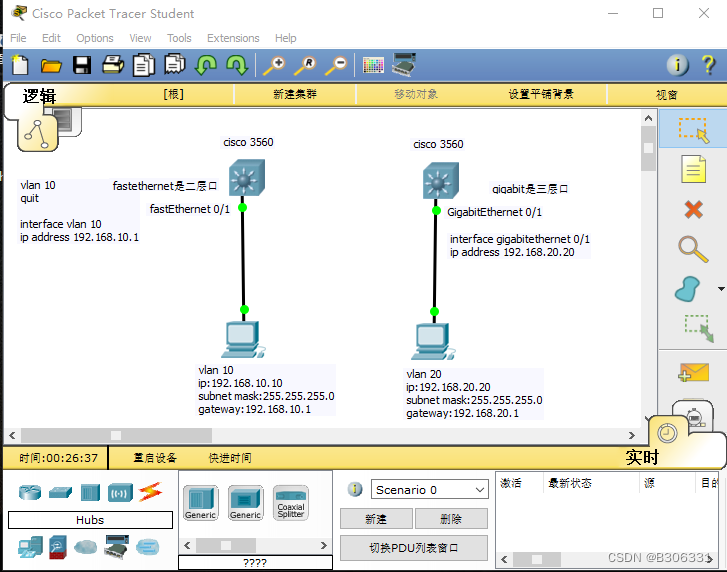Click the 新建 new scenario button
Viewport: 727px width, 572px height.
coord(376,519)
